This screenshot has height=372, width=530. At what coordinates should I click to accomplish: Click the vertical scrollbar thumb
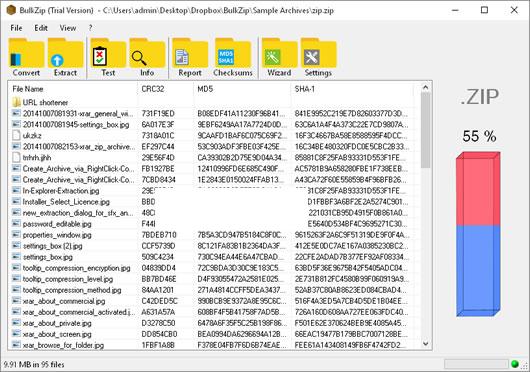[426, 130]
